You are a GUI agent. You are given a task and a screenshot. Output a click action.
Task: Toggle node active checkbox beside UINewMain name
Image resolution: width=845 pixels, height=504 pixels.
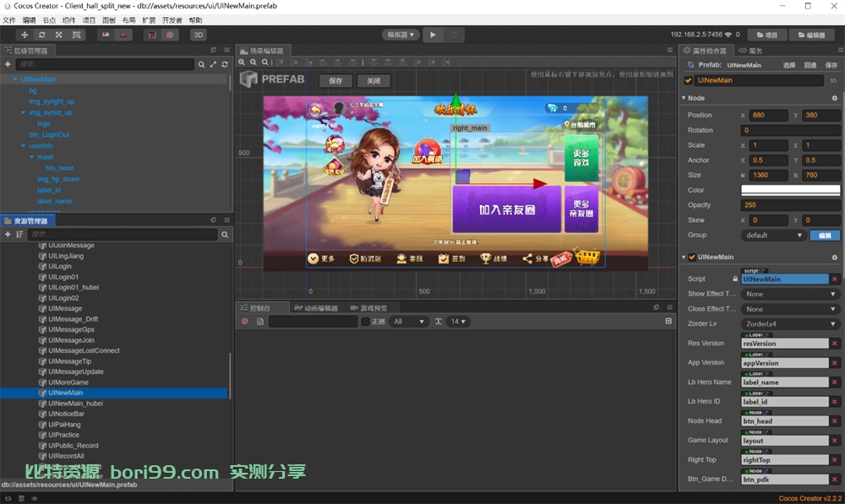[x=688, y=80]
